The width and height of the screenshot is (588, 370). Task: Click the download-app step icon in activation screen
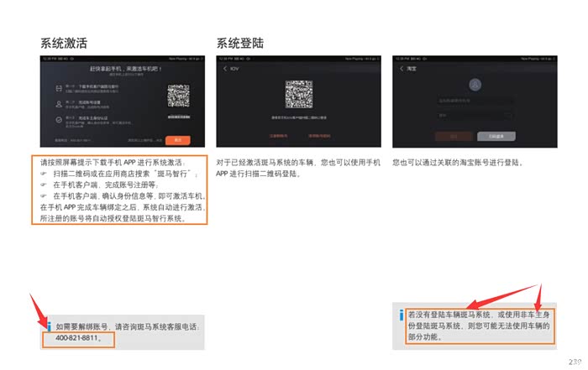click(59, 88)
